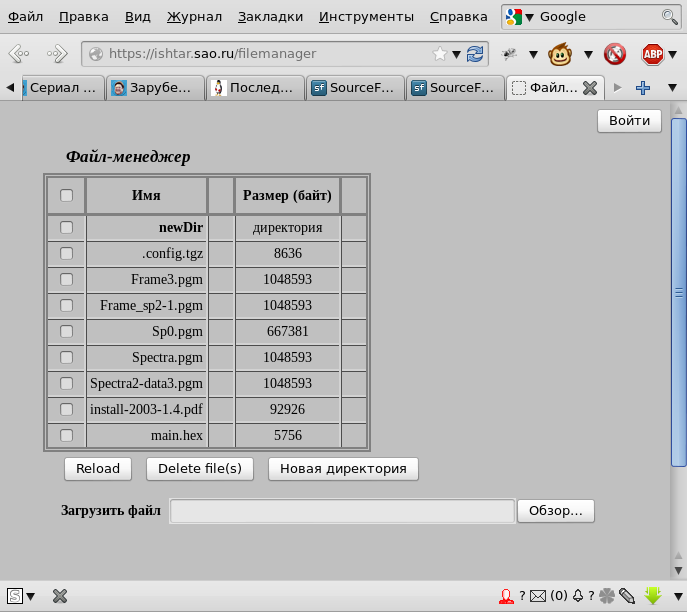Open the list-all-tabs dropdown arrow
Screen dimensions: 687x612
pos(673,88)
